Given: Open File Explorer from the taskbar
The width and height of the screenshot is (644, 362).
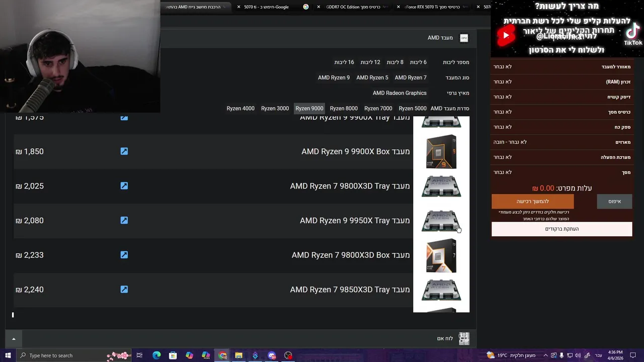Looking at the screenshot, I should [x=238, y=355].
